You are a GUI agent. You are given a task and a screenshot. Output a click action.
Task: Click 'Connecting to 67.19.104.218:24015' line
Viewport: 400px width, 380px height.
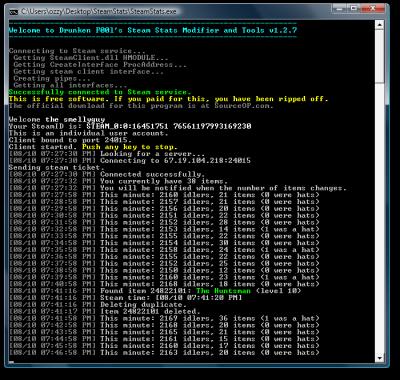point(130,160)
